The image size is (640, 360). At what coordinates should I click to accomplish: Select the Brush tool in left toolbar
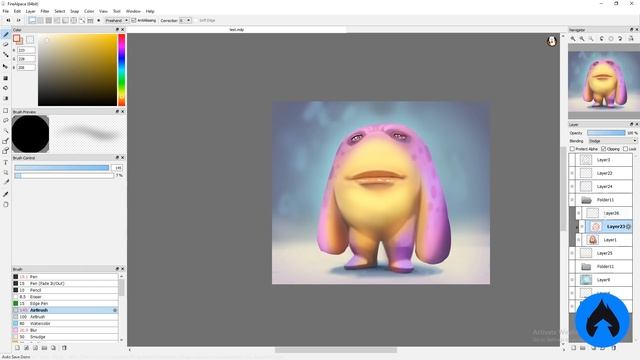[6, 35]
